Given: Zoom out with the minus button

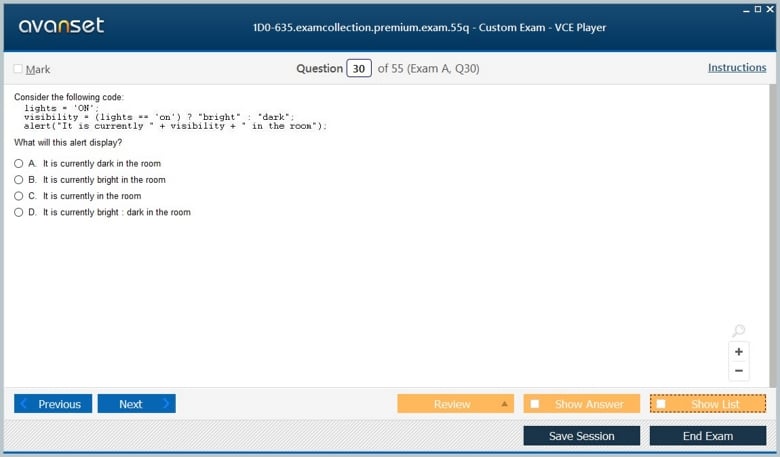Looking at the screenshot, I should point(739,370).
